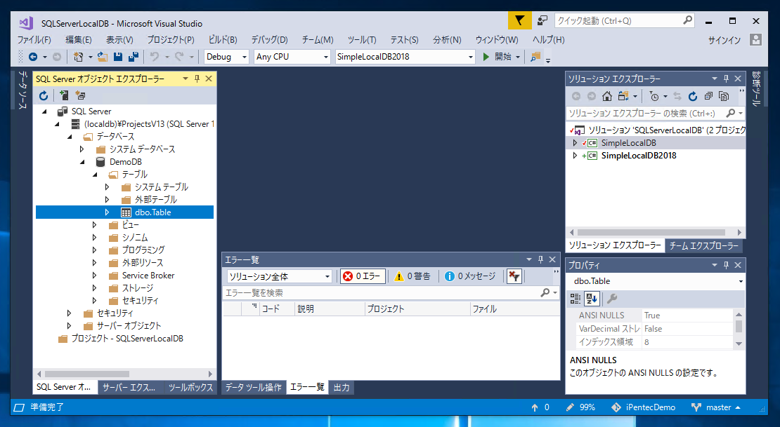This screenshot has width=780, height=427.
Task: Click the Open File toolbar icon
Action: click(102, 57)
